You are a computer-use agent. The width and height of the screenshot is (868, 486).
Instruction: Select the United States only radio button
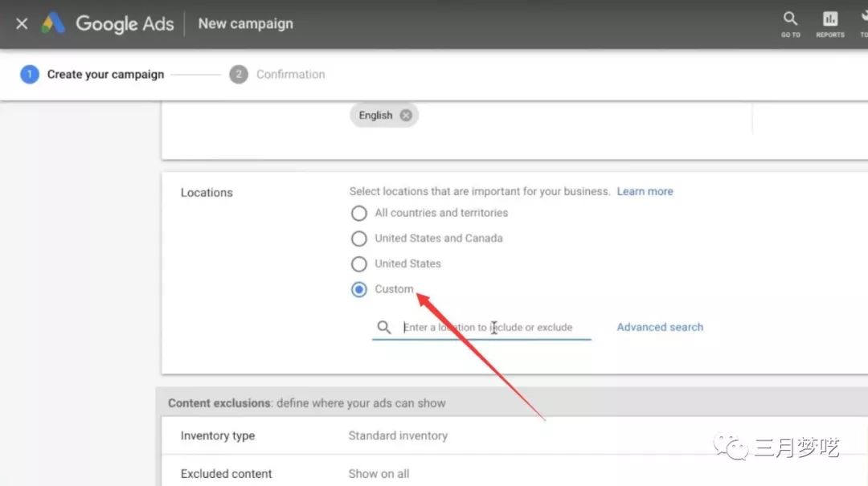(358, 264)
